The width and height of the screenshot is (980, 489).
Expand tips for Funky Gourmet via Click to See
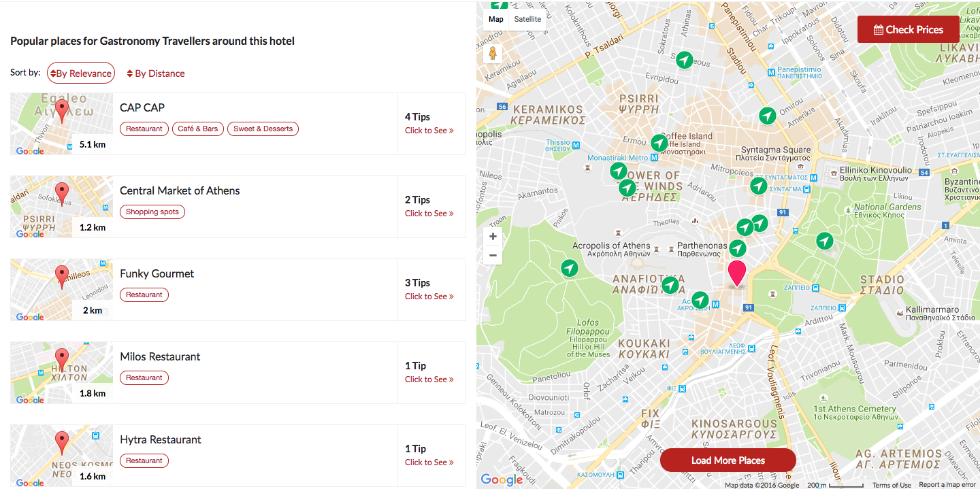[x=429, y=297]
